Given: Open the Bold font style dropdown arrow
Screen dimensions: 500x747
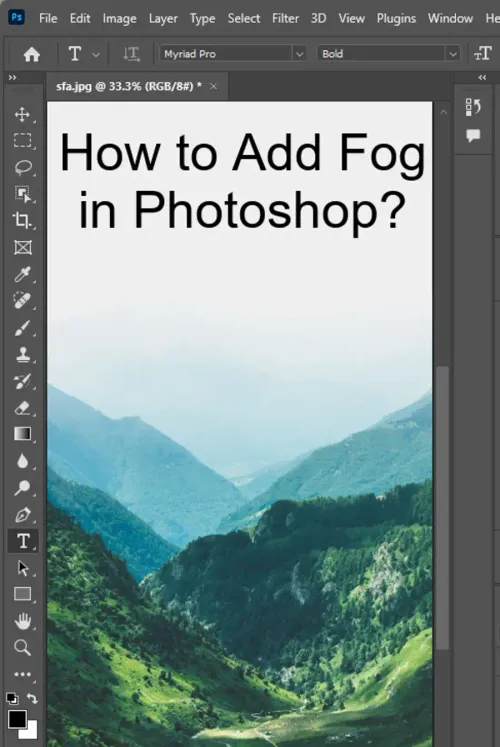Looking at the screenshot, I should (453, 54).
